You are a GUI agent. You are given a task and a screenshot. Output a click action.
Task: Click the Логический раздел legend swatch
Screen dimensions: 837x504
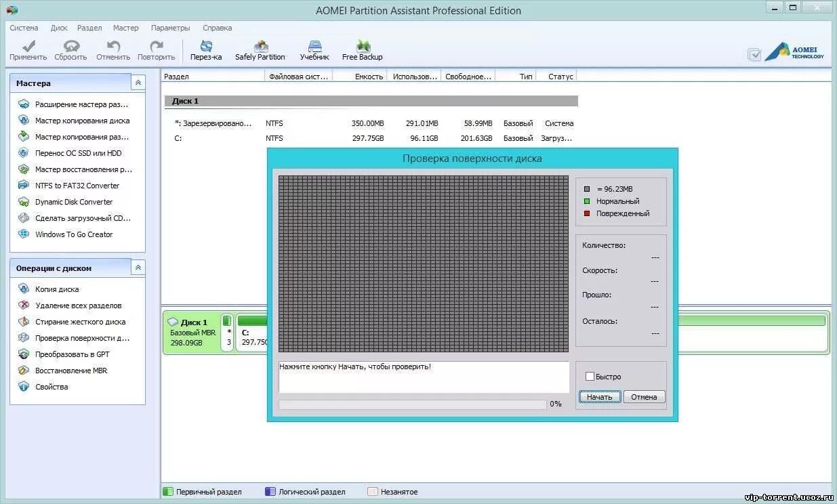click(270, 492)
